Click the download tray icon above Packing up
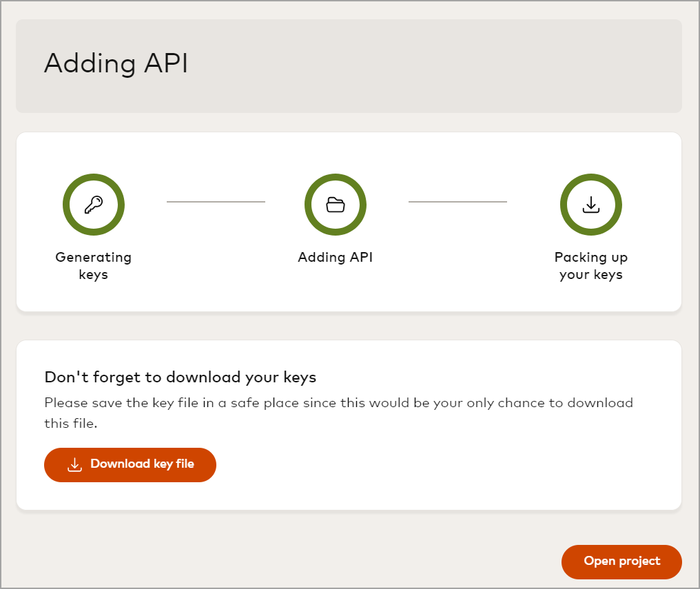This screenshot has height=589, width=700. (x=591, y=205)
